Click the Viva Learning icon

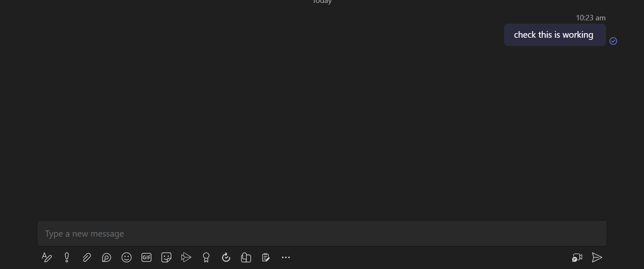coord(246,257)
